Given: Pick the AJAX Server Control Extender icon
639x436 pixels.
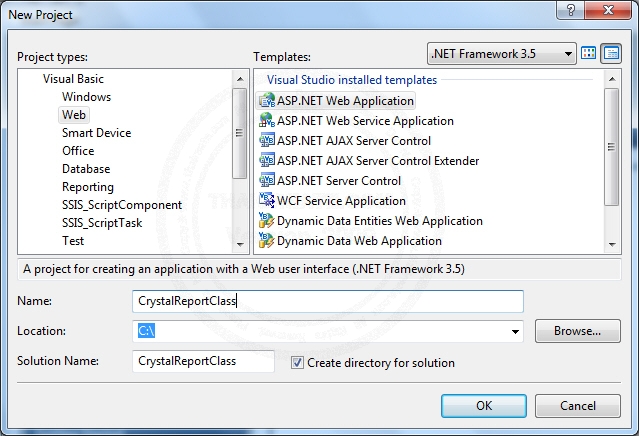Looking at the screenshot, I should 267,161.
